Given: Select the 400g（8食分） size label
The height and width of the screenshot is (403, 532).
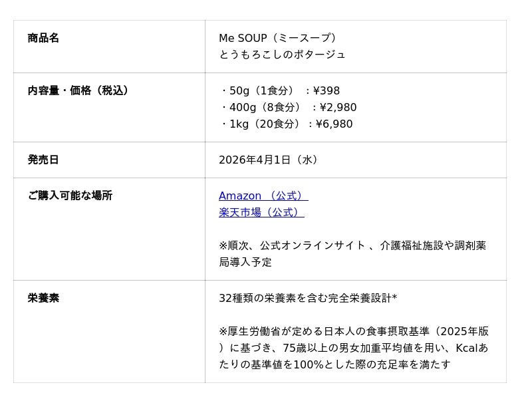Looking at the screenshot, I should tap(265, 107).
